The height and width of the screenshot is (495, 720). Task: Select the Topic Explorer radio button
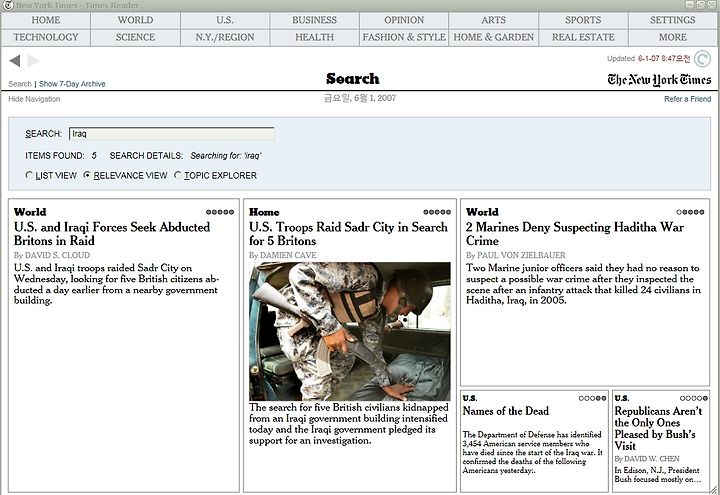point(178,175)
